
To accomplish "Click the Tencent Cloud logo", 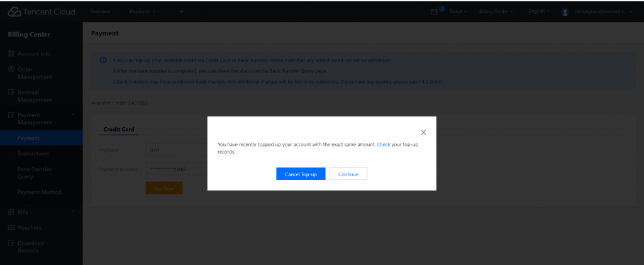I will [x=42, y=12].
